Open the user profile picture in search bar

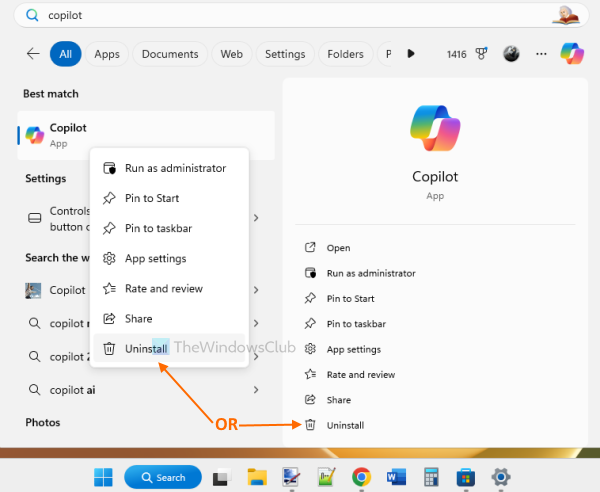pyautogui.click(x=566, y=15)
